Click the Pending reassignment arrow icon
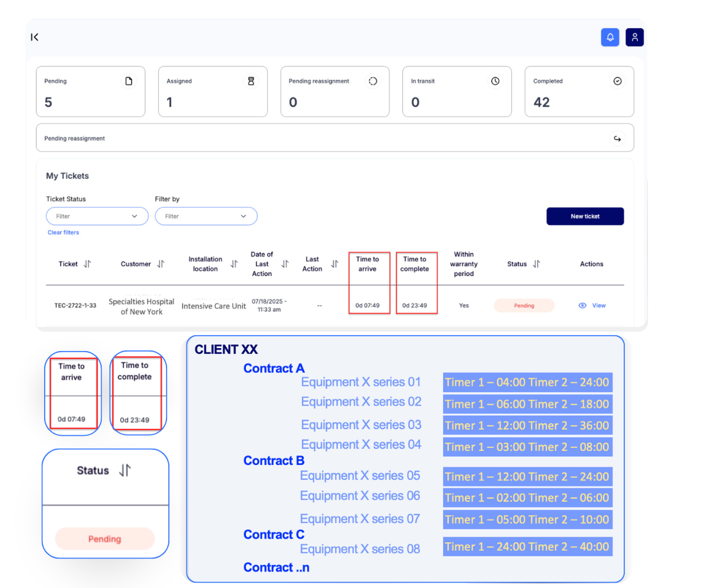The width and height of the screenshot is (706, 588). coord(617,139)
